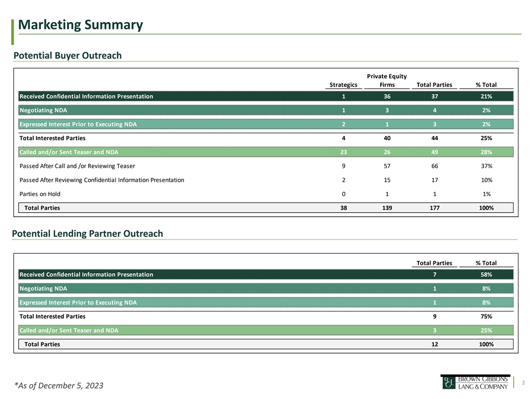Screen dimensions: 532x399
Task: Select Passed After Call and/or Reviewing Teaser row
Action: point(77,166)
